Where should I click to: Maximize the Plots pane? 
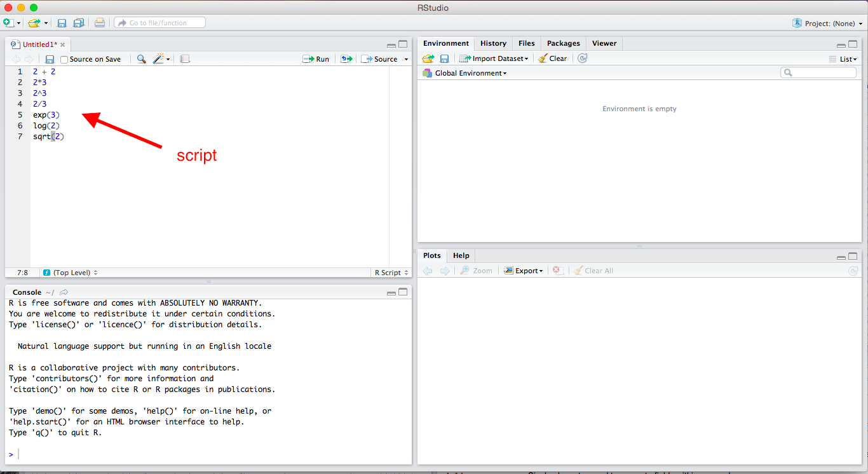click(853, 256)
